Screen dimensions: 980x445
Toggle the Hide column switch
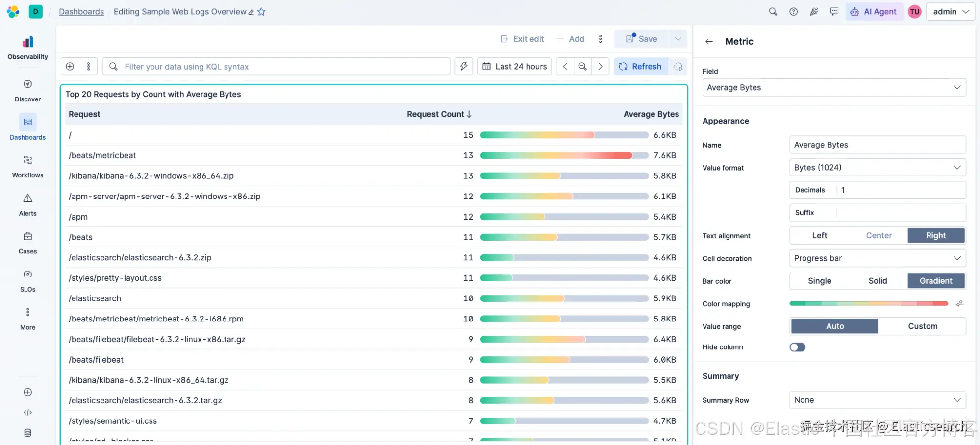point(797,347)
